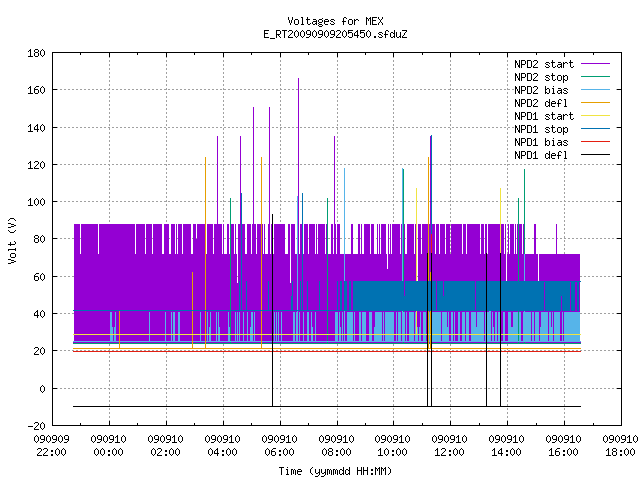Click the 'Time (yymmdd HH:MM)' x-axis label
The width and height of the screenshot is (640, 480).
coord(335,471)
